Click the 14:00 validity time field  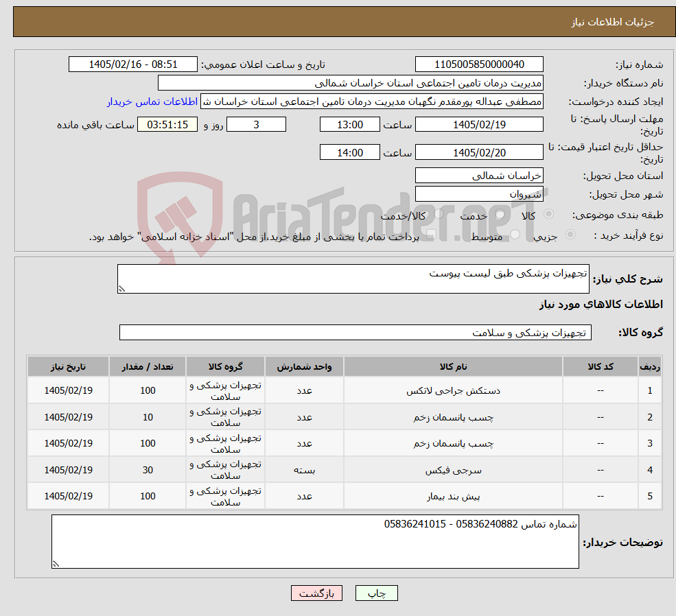click(349, 152)
